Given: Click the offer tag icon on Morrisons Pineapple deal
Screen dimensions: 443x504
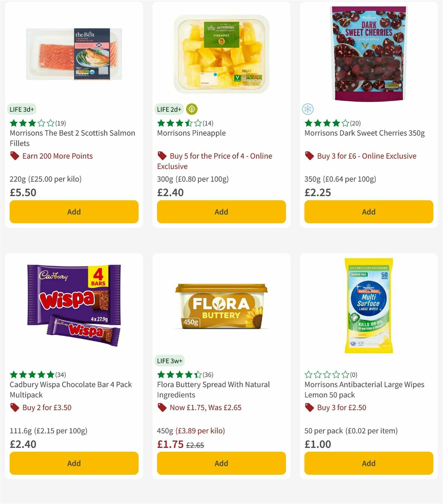Looking at the screenshot, I should pos(162,156).
